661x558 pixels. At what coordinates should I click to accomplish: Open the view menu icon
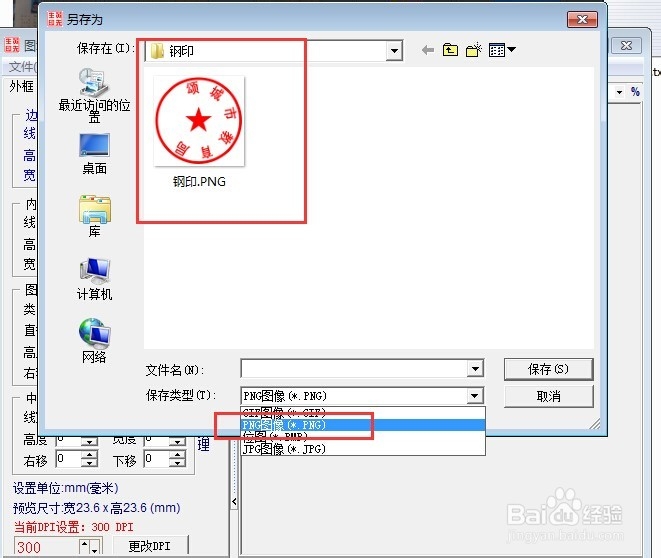[x=502, y=50]
